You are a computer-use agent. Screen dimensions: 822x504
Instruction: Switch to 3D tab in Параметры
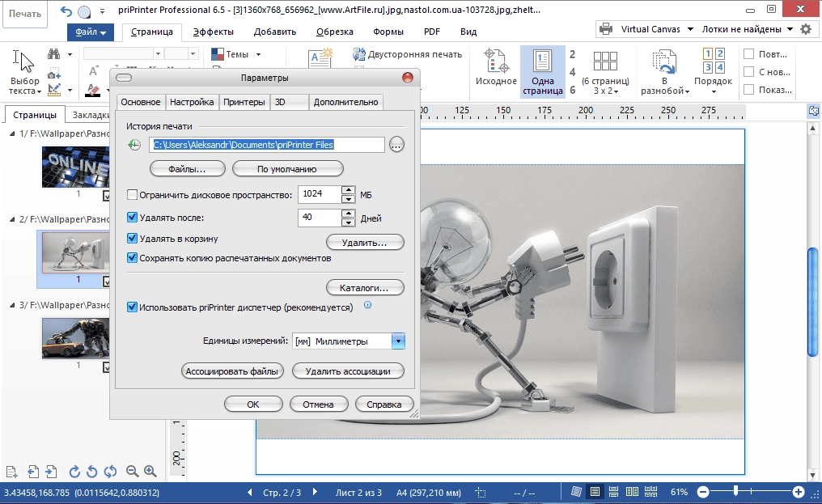(x=289, y=102)
